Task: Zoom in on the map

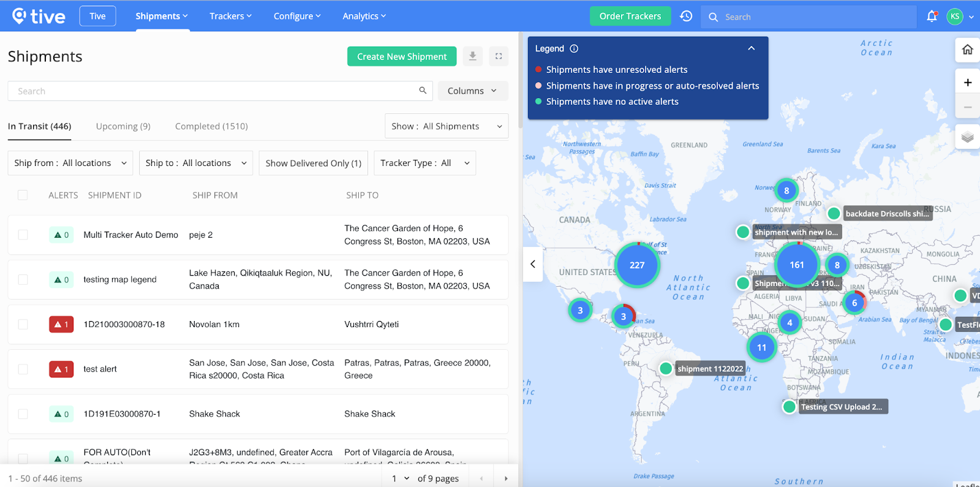Action: [x=968, y=82]
